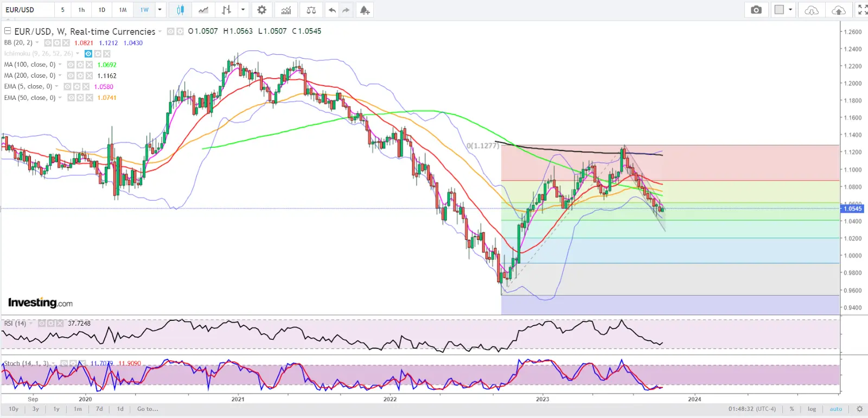This screenshot has height=418, width=868.
Task: Show the hidden Ichimoku indicator
Action: 88,54
